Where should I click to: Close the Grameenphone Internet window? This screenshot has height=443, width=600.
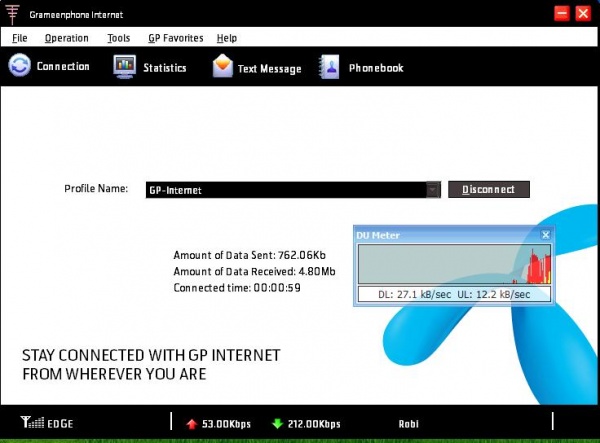pyautogui.click(x=583, y=14)
